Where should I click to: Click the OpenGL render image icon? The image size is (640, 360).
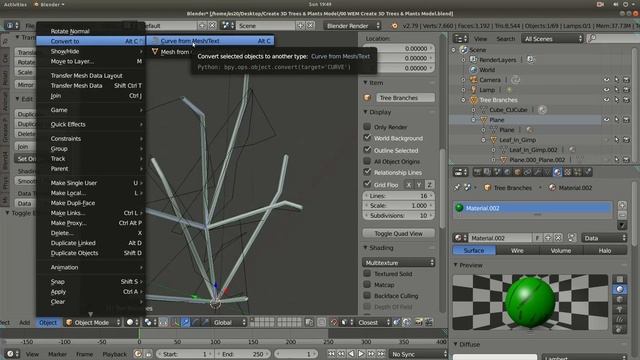click(x=418, y=322)
